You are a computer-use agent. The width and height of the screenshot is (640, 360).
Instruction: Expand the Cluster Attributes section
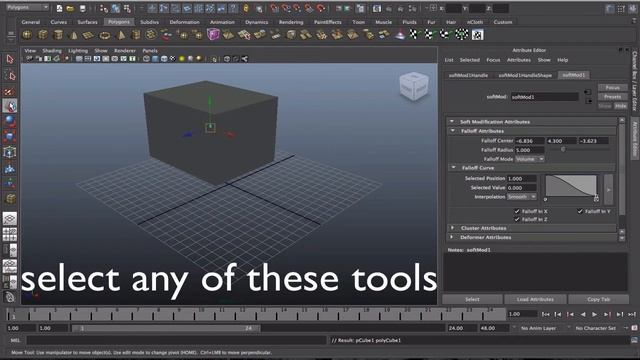[452, 228]
